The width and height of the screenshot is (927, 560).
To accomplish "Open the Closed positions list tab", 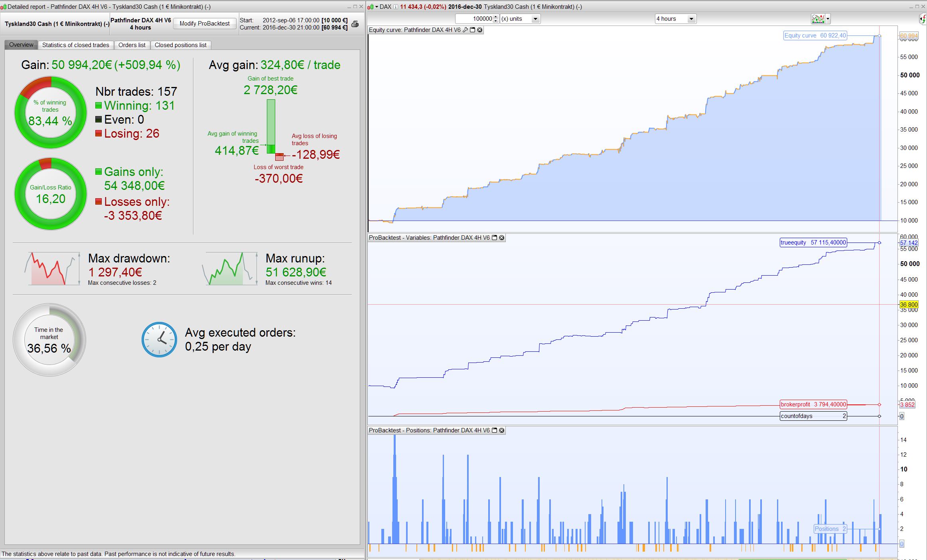I will tap(180, 45).
